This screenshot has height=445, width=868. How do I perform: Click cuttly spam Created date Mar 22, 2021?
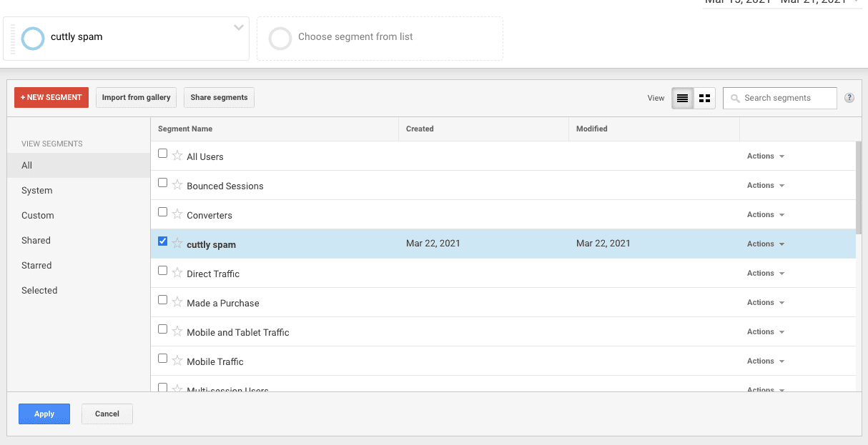[x=433, y=243]
